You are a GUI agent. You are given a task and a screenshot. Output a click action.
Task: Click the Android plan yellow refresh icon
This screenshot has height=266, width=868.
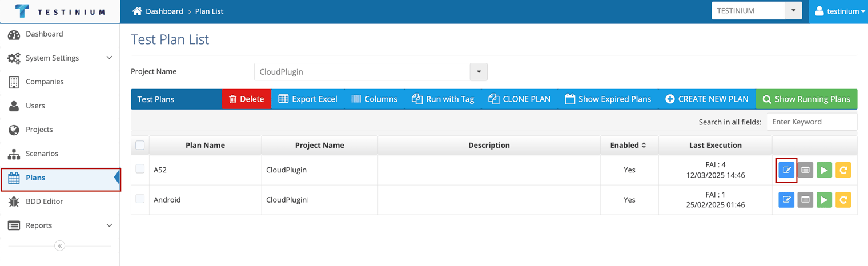click(843, 200)
